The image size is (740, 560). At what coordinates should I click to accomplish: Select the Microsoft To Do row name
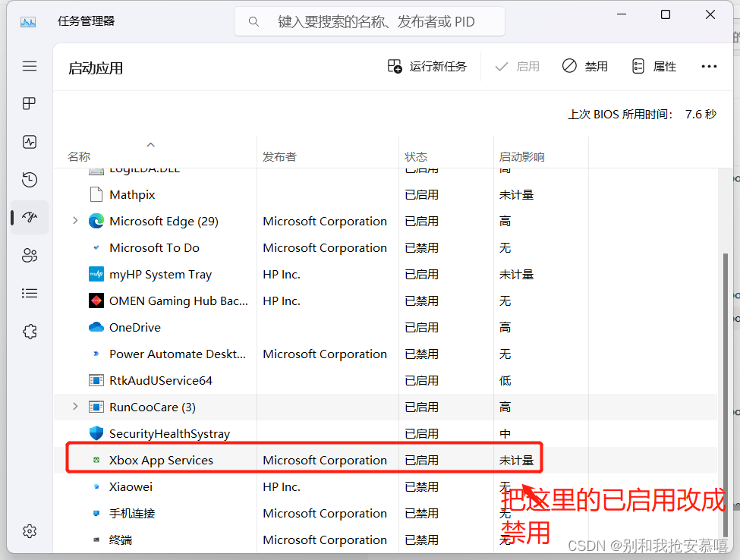point(154,247)
